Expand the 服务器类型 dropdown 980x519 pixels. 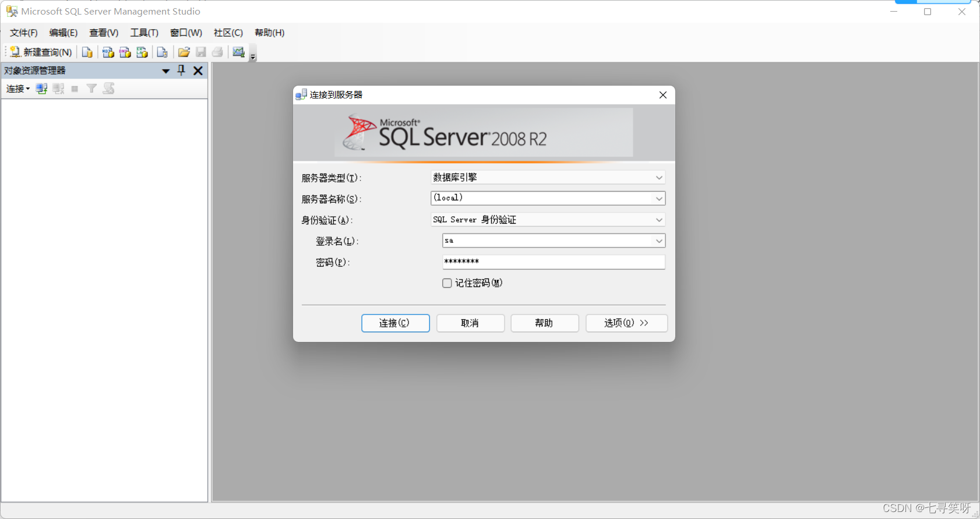pos(659,178)
